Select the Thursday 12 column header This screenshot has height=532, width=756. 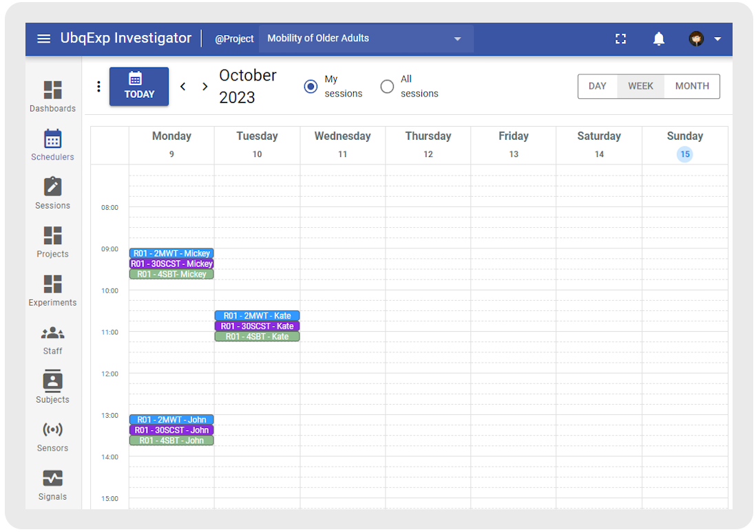click(x=428, y=145)
